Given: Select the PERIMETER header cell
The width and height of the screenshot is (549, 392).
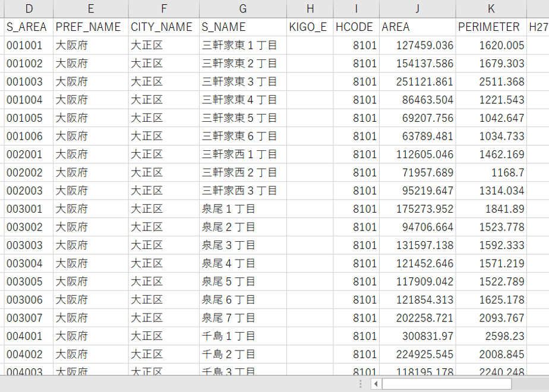Looking at the screenshot, I should pos(491,27).
